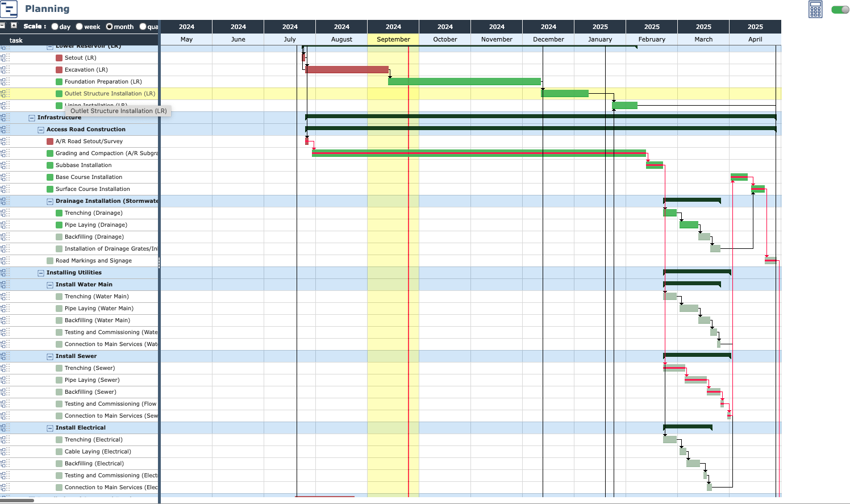Switch off the green toggle at top right
Viewport: 850px width, 504px height.
click(839, 10)
